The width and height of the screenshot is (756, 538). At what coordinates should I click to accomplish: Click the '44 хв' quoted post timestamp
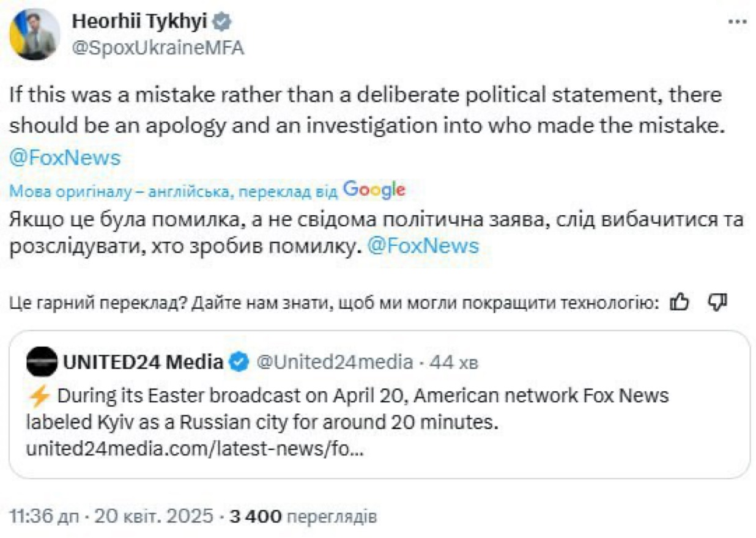point(453,363)
